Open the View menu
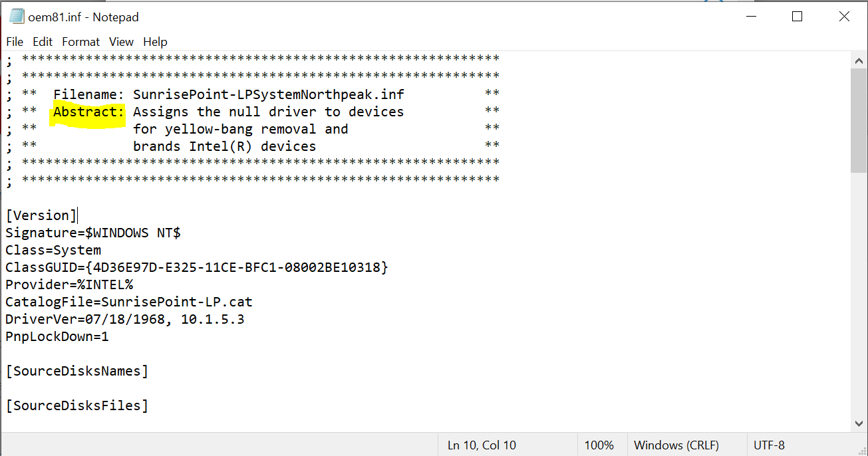The width and height of the screenshot is (868, 456). click(x=121, y=42)
